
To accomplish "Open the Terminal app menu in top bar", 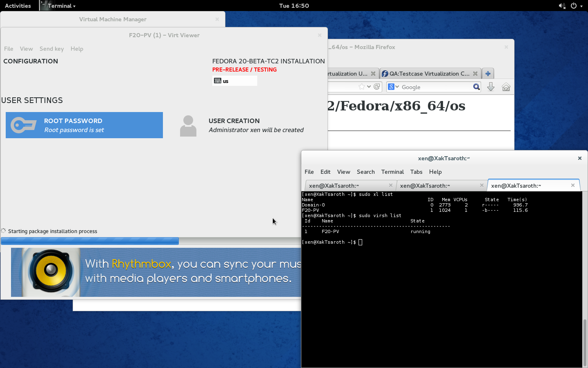I will (x=60, y=6).
